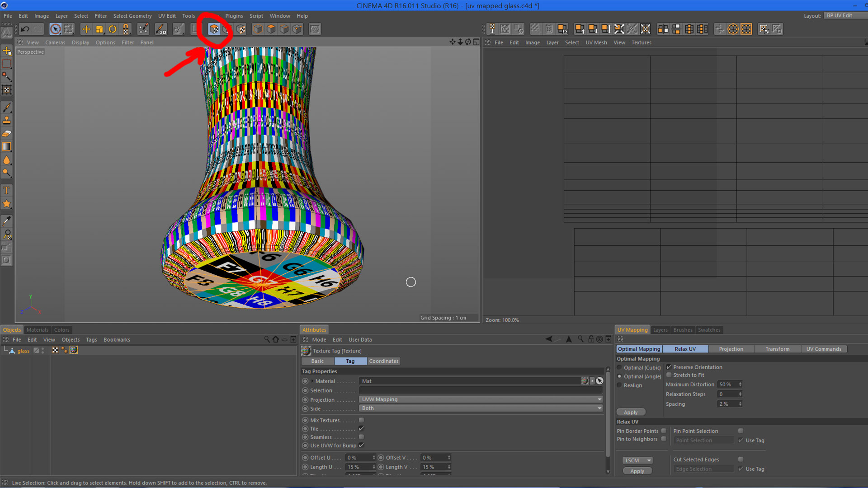Select the Optimal (Cubic) radio button
Image resolution: width=868 pixels, height=488 pixels.
620,367
